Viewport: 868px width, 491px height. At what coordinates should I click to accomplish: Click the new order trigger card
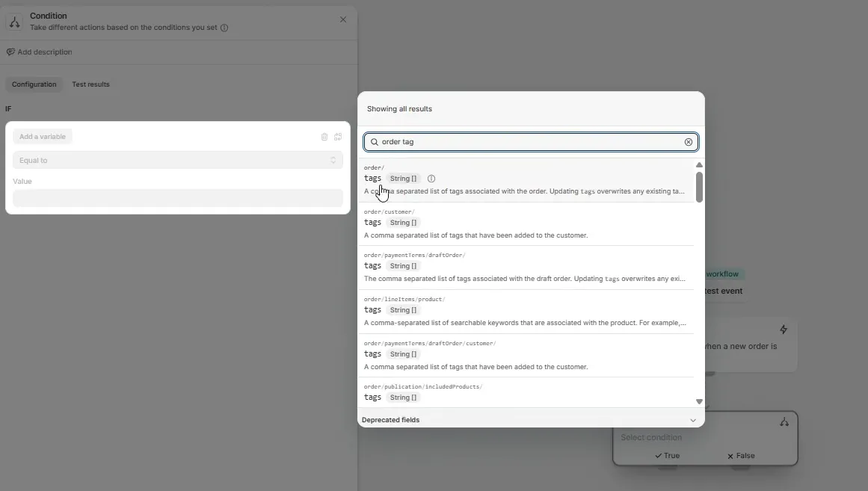pyautogui.click(x=751, y=343)
